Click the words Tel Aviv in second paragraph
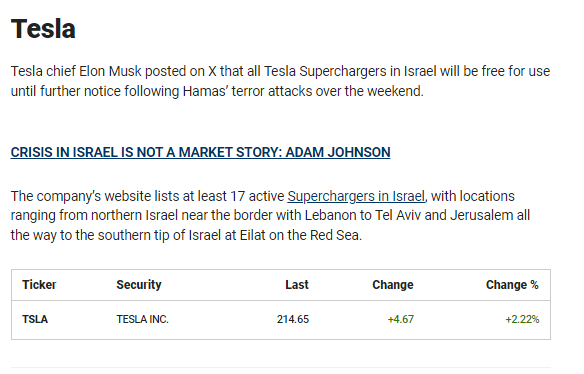Viewport: 584px width, 374px height. tap(397, 215)
